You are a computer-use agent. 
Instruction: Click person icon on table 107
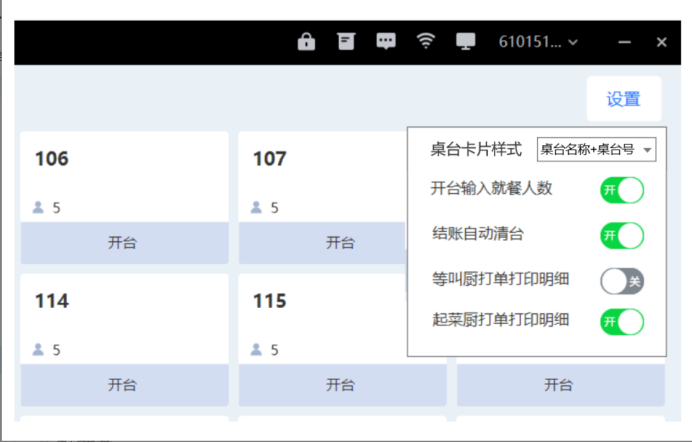coord(256,207)
